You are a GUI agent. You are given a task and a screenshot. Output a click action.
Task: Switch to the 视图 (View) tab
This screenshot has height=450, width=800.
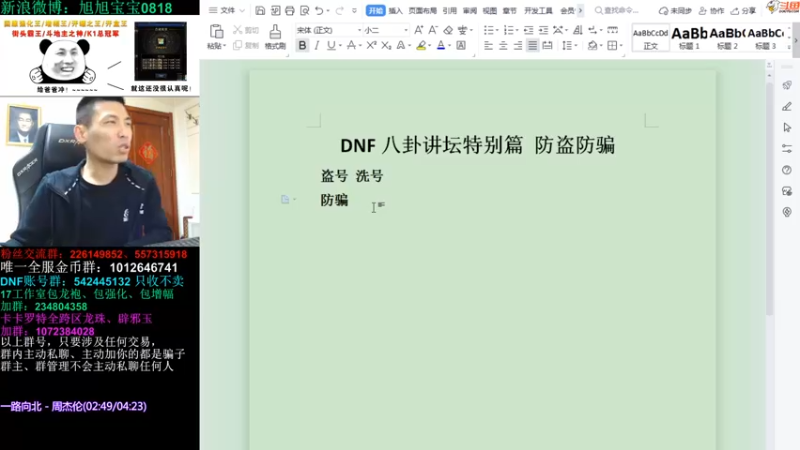click(490, 10)
